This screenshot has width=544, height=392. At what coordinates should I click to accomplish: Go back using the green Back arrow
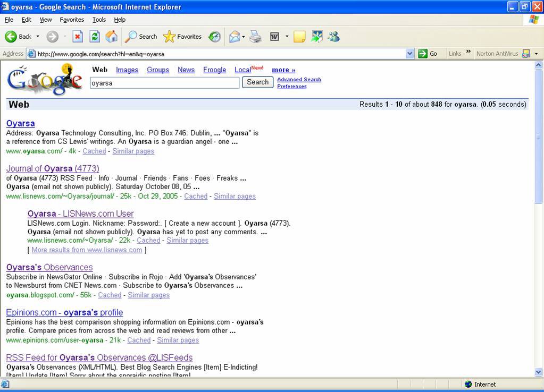click(x=11, y=37)
